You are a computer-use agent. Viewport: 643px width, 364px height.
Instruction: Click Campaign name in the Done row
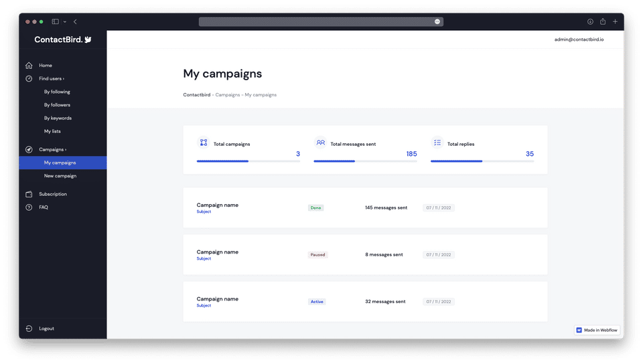coord(217,205)
